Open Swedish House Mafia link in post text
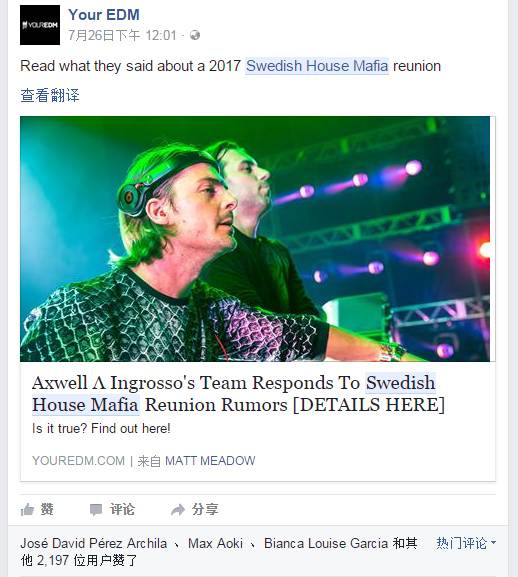518x577 pixels. (x=317, y=66)
